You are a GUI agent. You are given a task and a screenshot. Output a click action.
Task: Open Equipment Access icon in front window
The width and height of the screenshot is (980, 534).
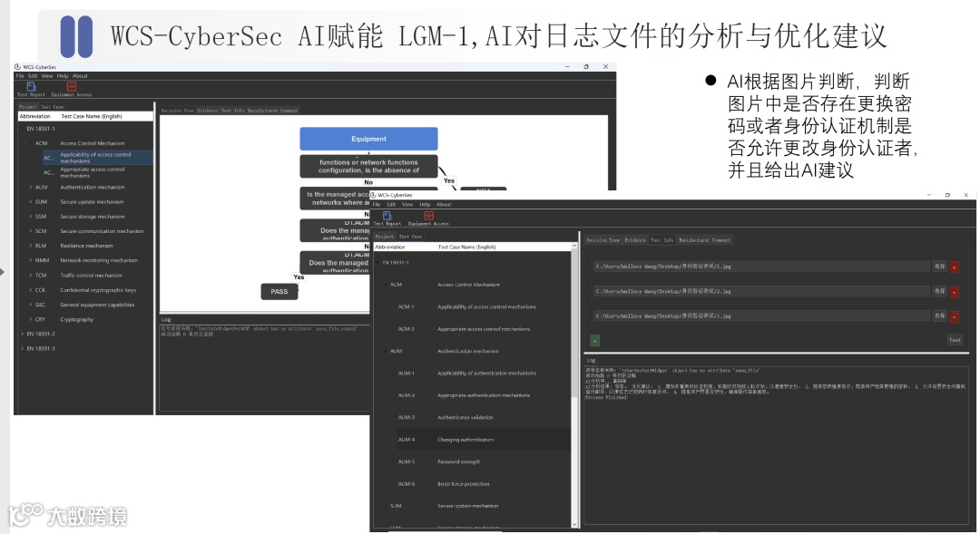[x=428, y=218]
